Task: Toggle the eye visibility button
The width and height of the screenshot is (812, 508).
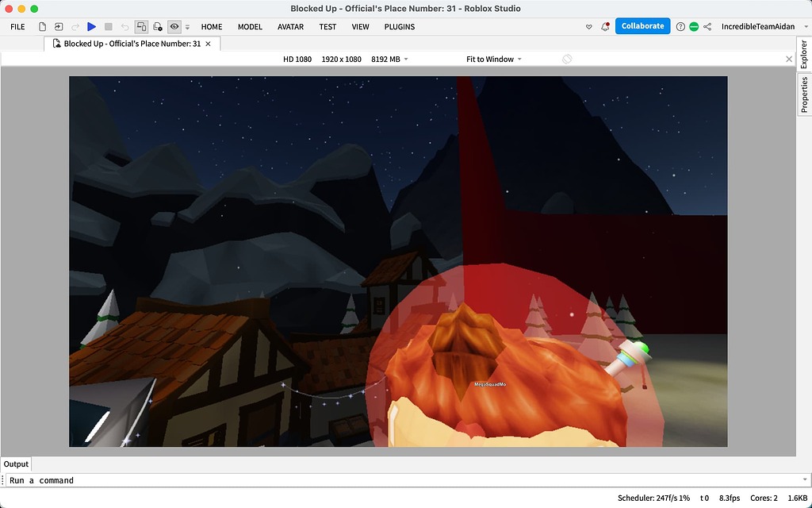Action: click(x=174, y=26)
